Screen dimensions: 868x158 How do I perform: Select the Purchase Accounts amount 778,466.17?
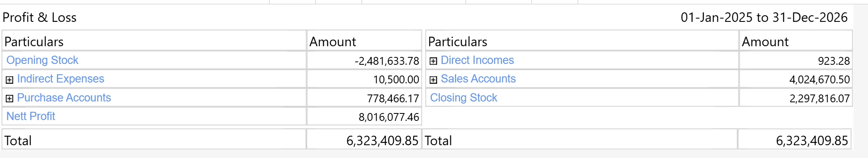(x=393, y=99)
